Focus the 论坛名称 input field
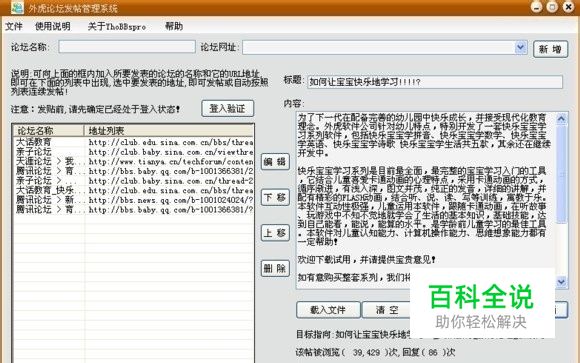580x363 pixels. tap(127, 47)
